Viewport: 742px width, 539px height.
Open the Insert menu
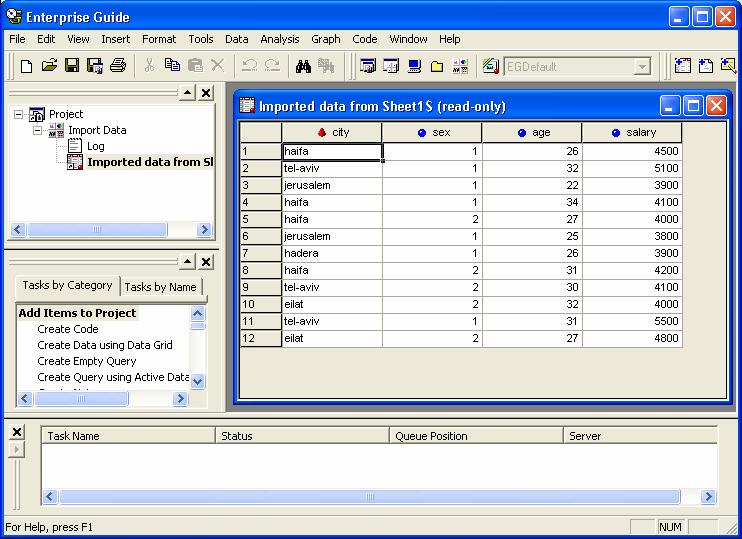click(115, 39)
